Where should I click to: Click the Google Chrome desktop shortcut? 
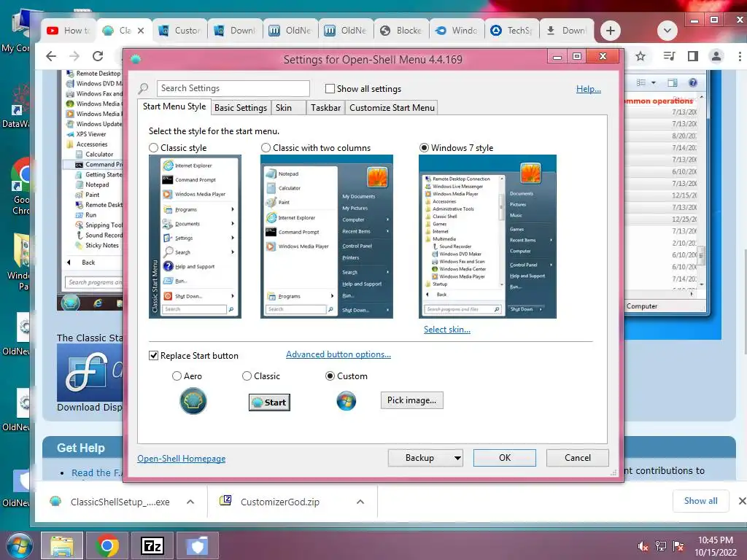(x=20, y=186)
